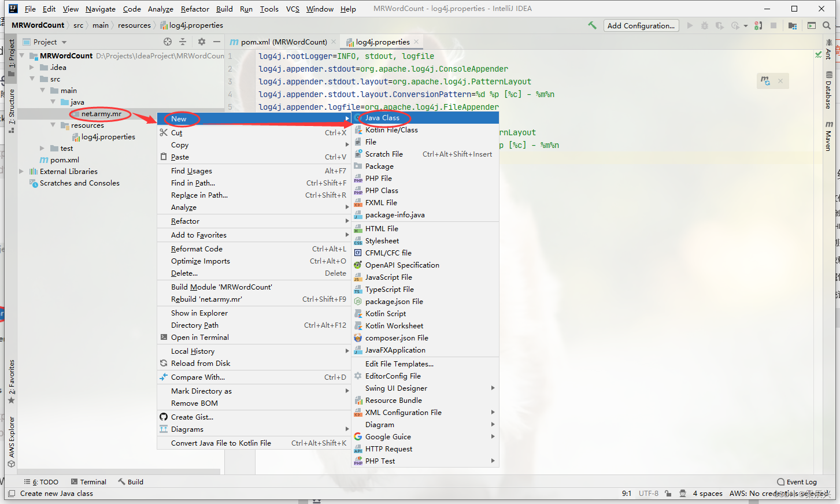
Task: Click the 4 spaces indent setting
Action: click(708, 494)
